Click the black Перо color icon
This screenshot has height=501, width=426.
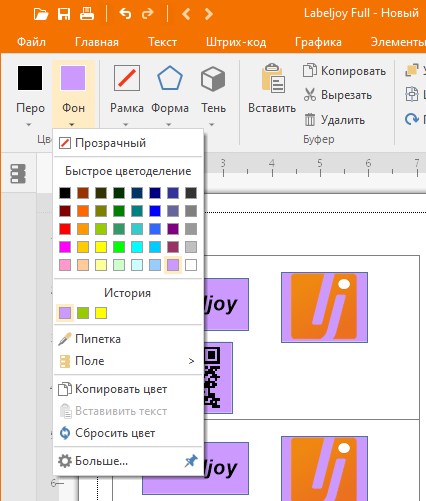30,78
